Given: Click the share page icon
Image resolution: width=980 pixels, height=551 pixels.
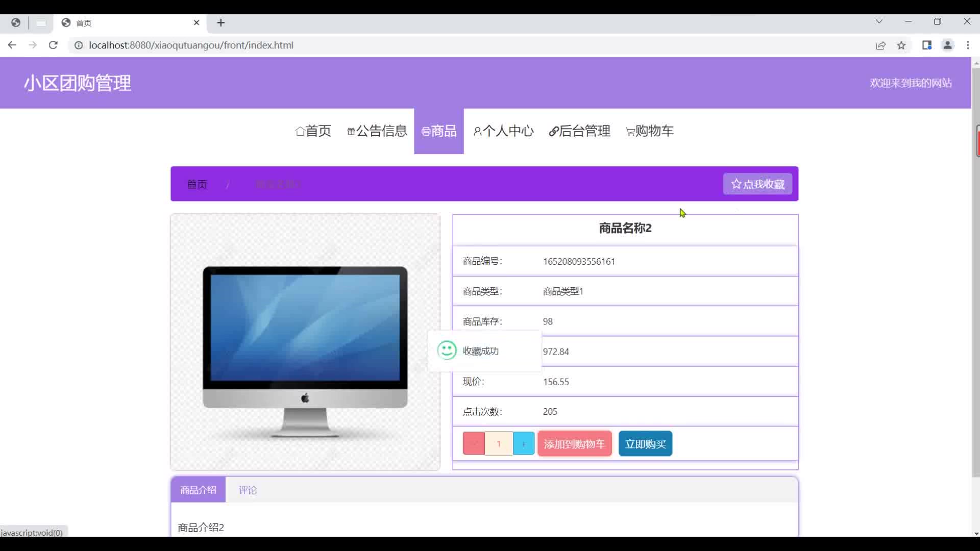Looking at the screenshot, I should 880,45.
